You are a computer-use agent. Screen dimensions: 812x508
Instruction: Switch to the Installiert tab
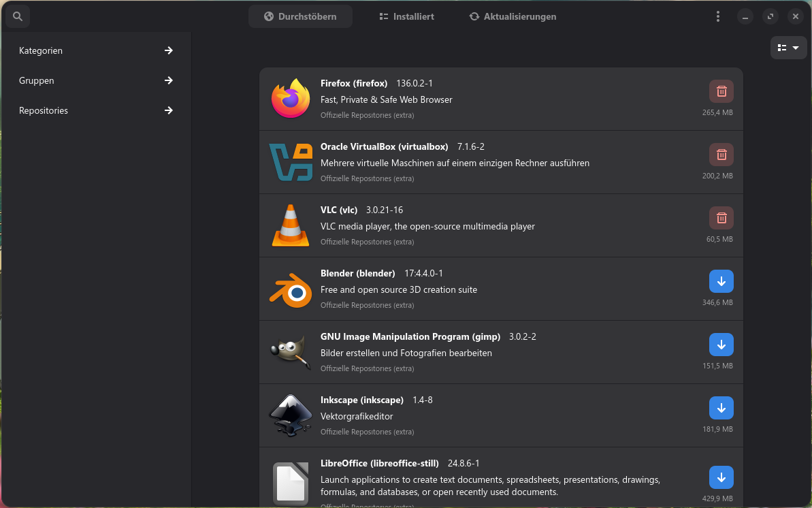(x=406, y=16)
